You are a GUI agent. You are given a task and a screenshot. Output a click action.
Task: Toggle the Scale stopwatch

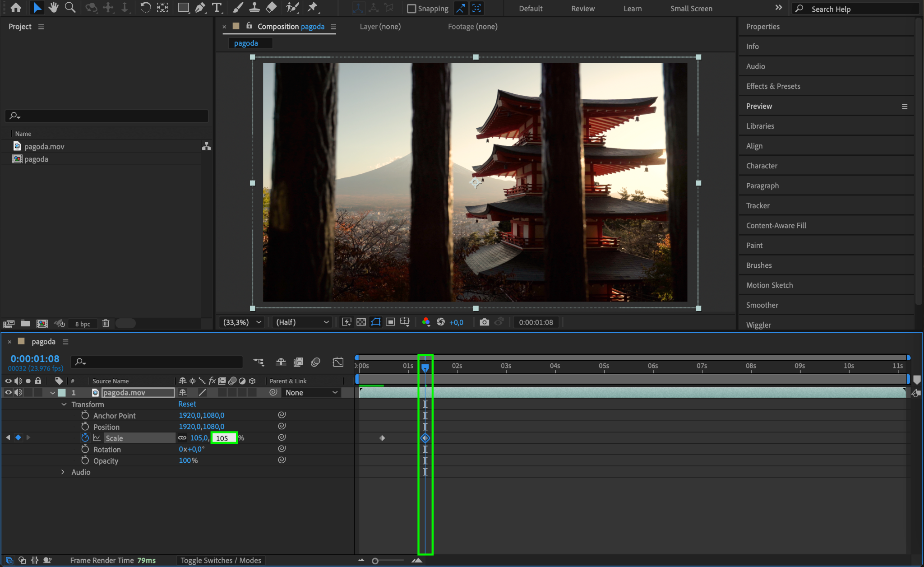point(85,437)
